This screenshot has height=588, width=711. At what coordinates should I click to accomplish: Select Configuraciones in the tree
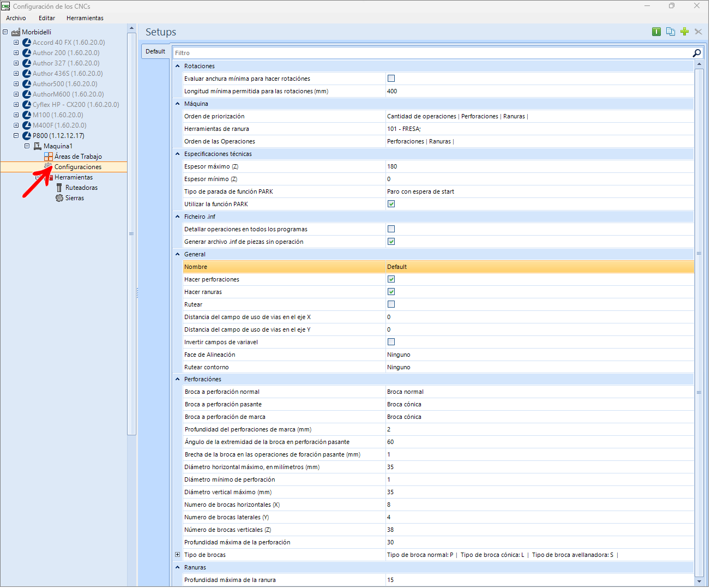coord(78,167)
